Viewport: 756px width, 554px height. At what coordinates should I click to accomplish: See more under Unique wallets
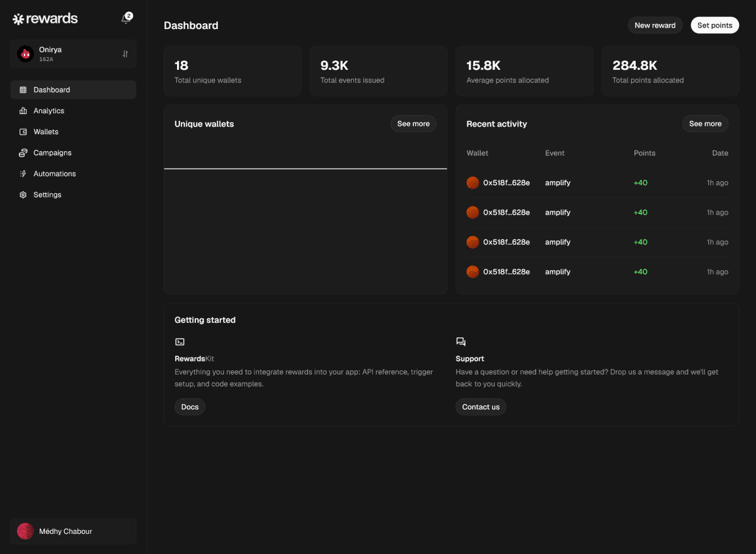pyautogui.click(x=413, y=124)
